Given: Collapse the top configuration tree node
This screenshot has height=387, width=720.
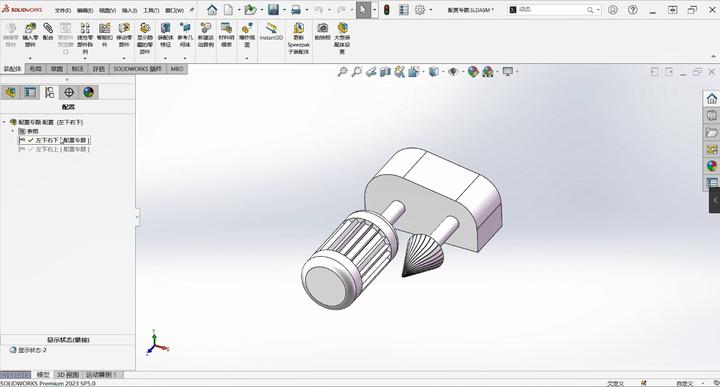Looking at the screenshot, I should [5, 122].
